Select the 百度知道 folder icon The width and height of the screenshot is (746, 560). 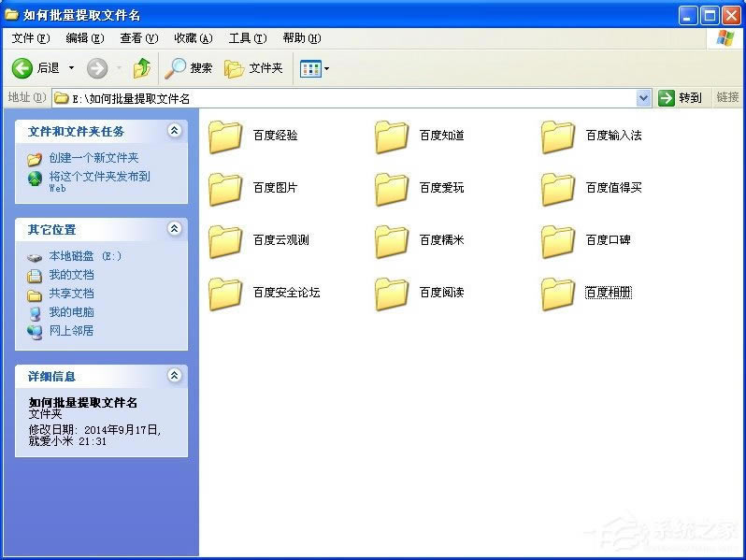pos(392,137)
